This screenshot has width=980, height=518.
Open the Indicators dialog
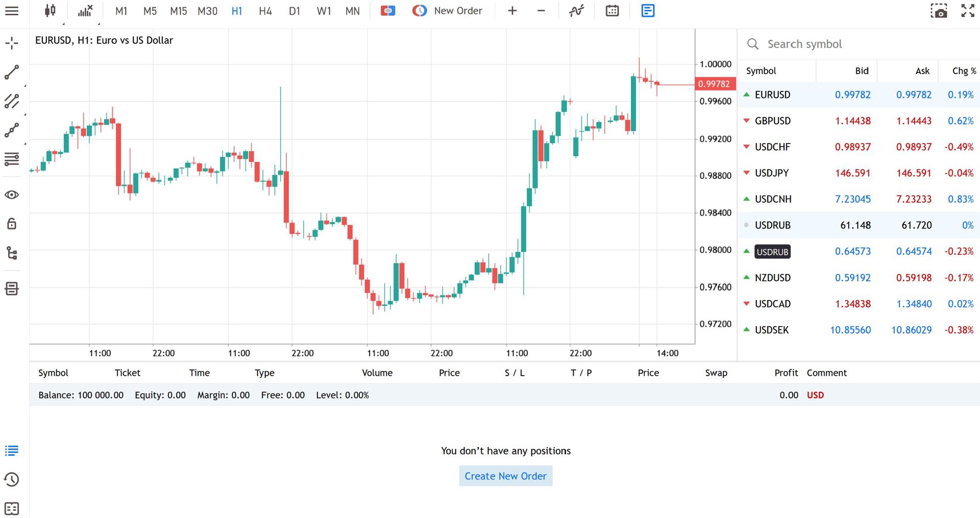(576, 10)
